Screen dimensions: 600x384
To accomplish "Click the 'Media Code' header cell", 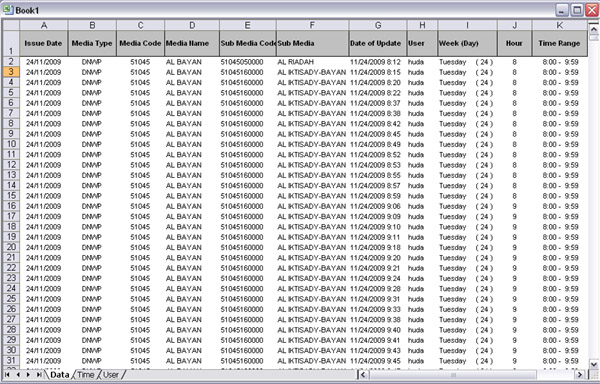I will (140, 43).
